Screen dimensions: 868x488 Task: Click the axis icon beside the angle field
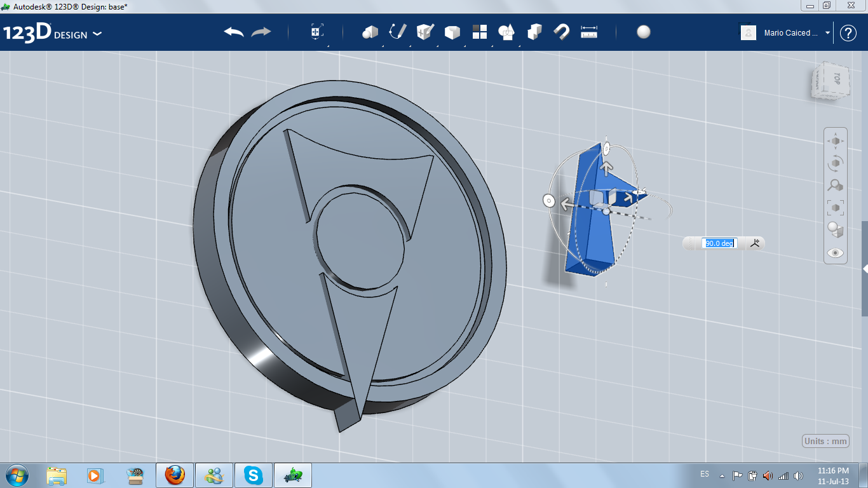click(x=756, y=243)
